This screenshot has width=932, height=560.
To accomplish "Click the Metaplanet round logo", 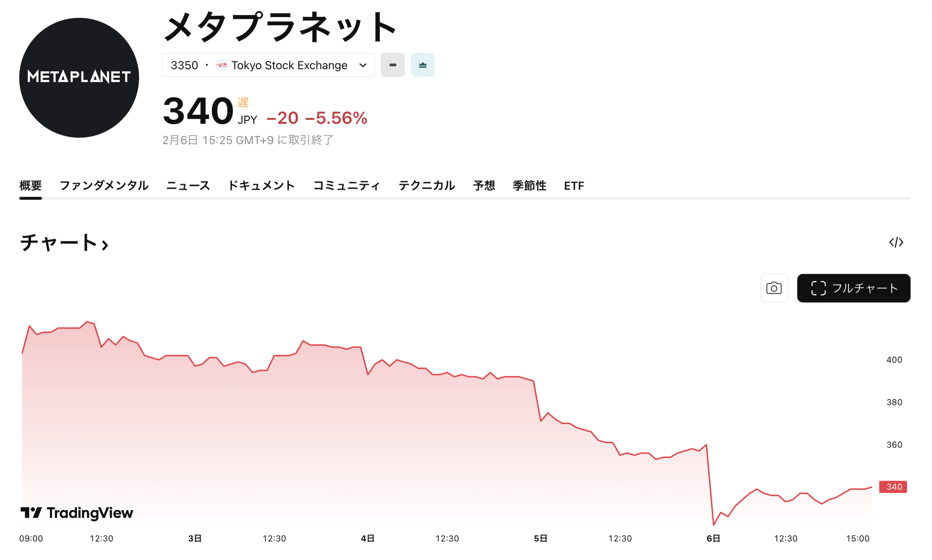I will click(x=79, y=78).
